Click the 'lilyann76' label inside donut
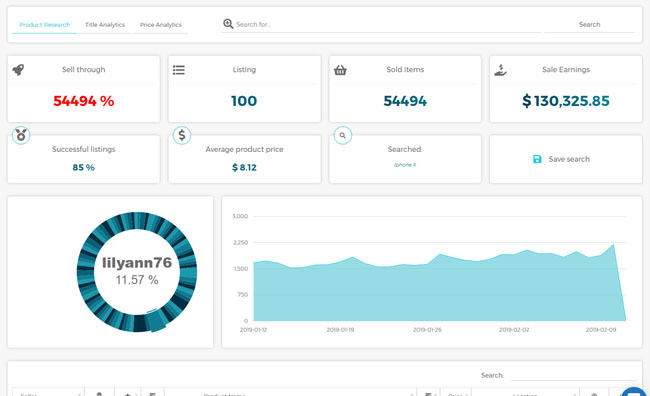Screen dimensions: 650x396 (x=137, y=262)
